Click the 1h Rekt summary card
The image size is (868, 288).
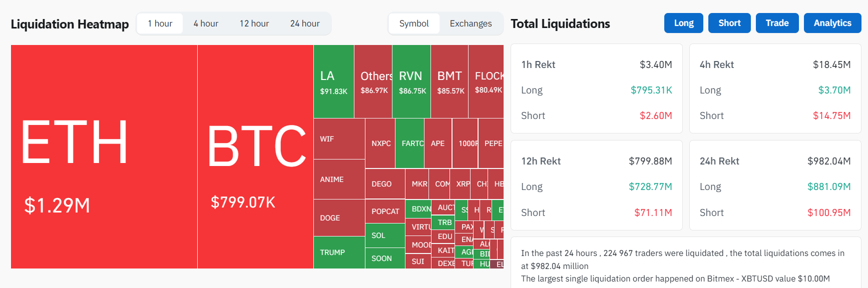pyautogui.click(x=596, y=88)
